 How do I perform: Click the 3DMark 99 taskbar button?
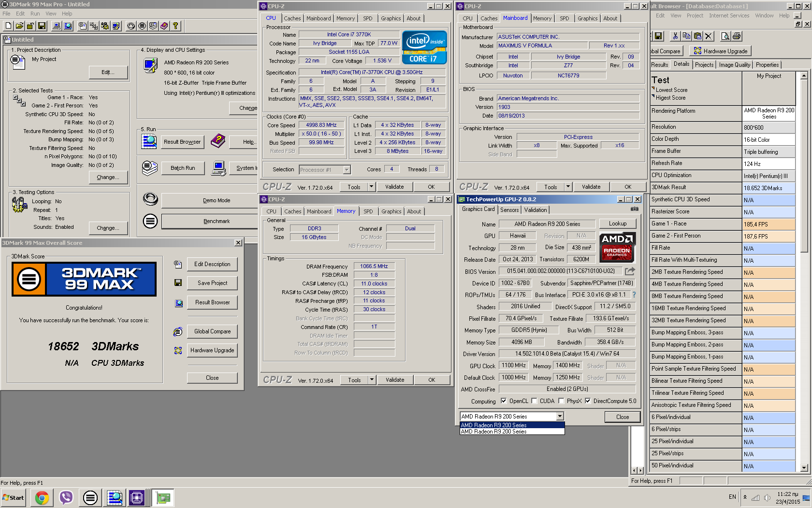click(90, 497)
